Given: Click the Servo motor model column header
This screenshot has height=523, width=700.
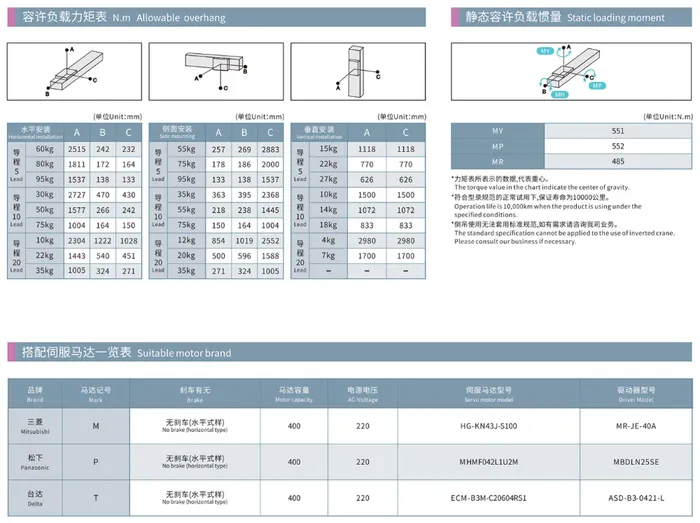Looking at the screenshot, I should [x=489, y=394].
